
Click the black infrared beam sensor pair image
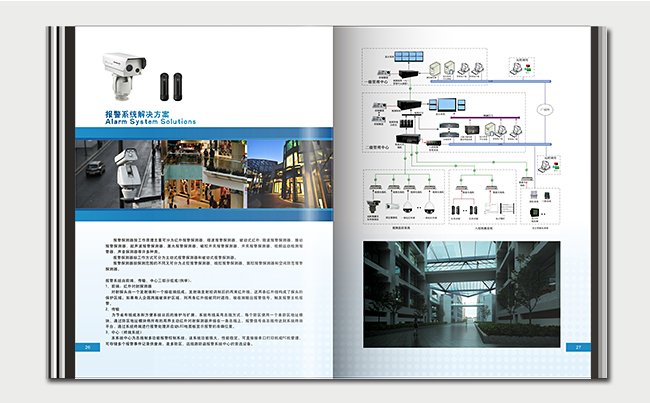[x=171, y=87]
